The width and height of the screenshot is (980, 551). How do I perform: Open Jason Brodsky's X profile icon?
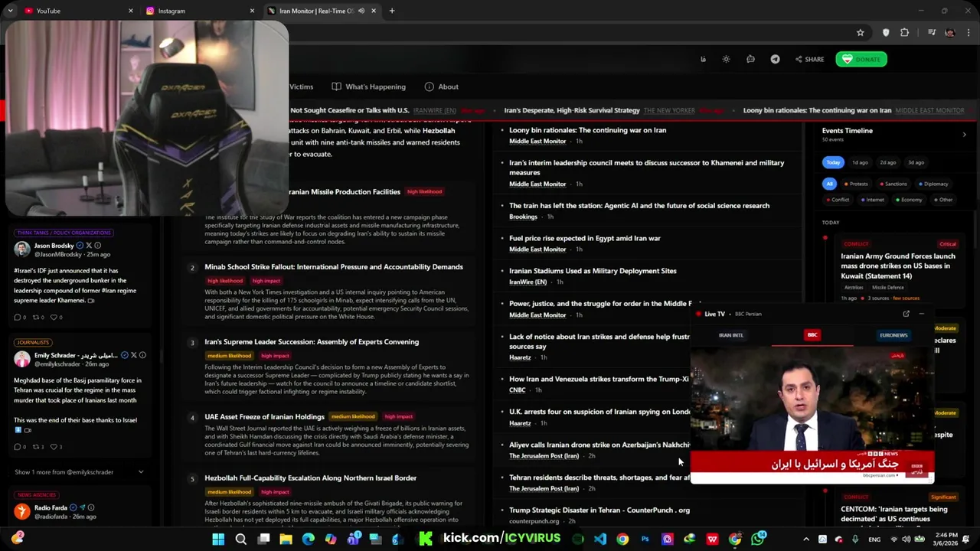89,246
